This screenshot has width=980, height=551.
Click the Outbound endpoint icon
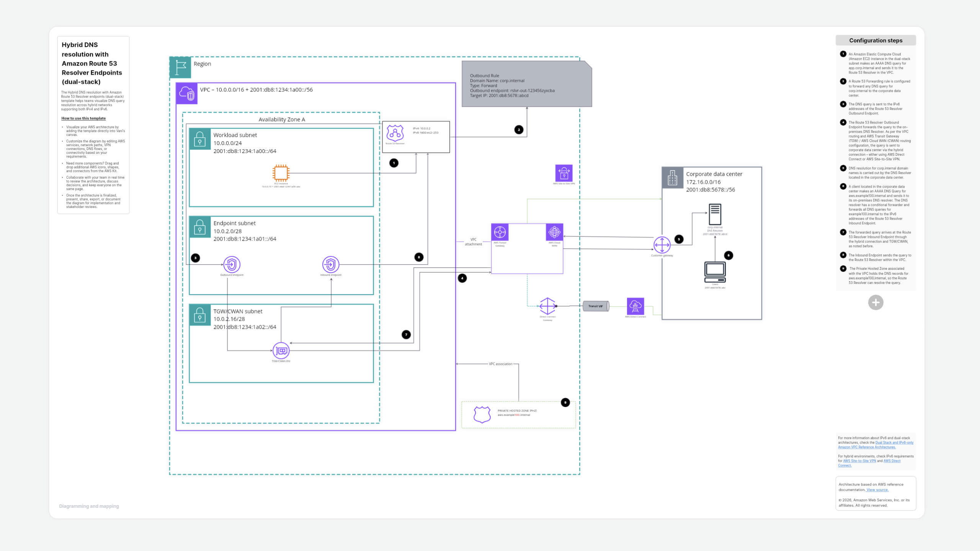(x=232, y=264)
